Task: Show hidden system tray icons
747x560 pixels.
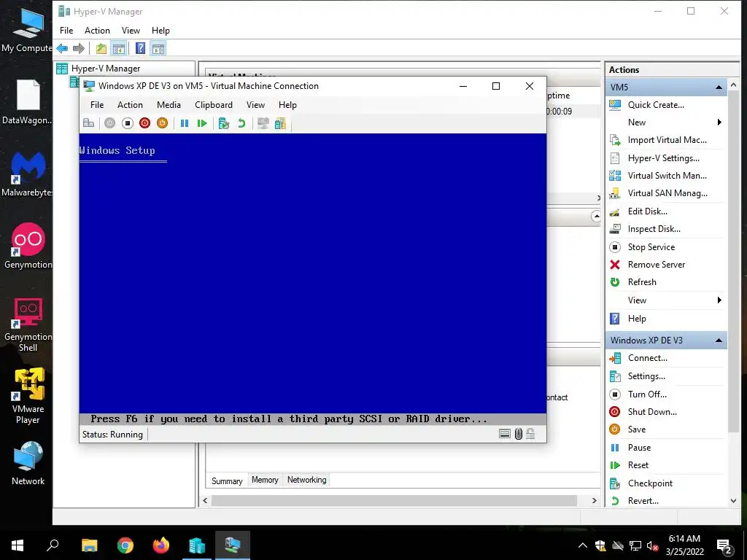Action: tap(582, 545)
